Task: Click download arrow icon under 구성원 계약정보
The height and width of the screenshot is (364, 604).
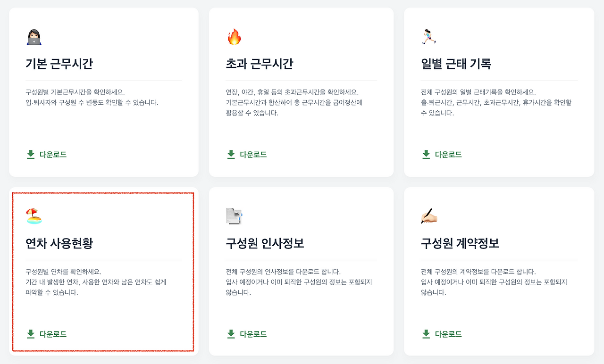Action: [426, 334]
